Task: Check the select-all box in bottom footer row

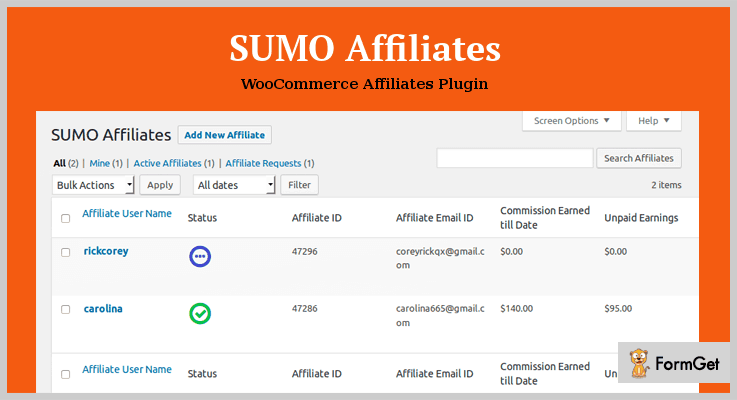Action: point(65,375)
